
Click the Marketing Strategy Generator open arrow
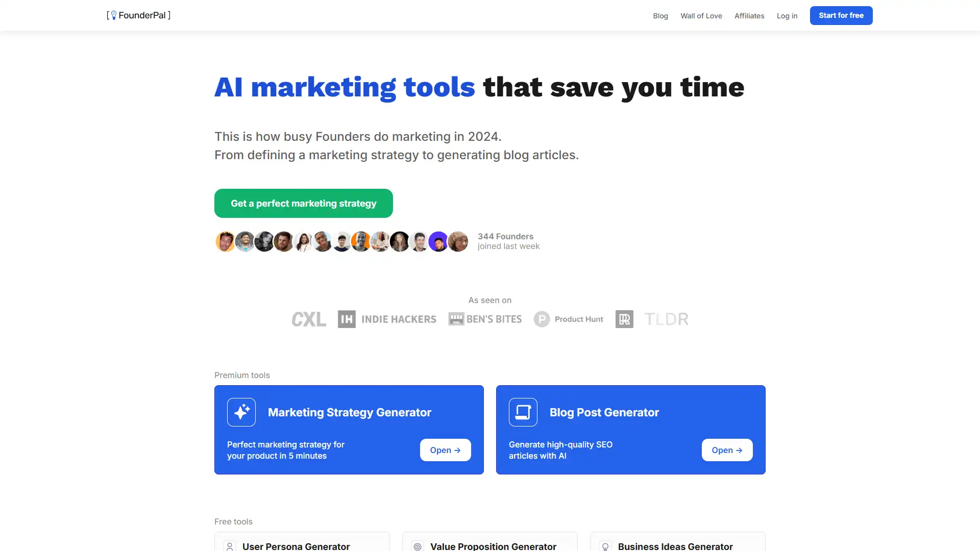coord(445,449)
